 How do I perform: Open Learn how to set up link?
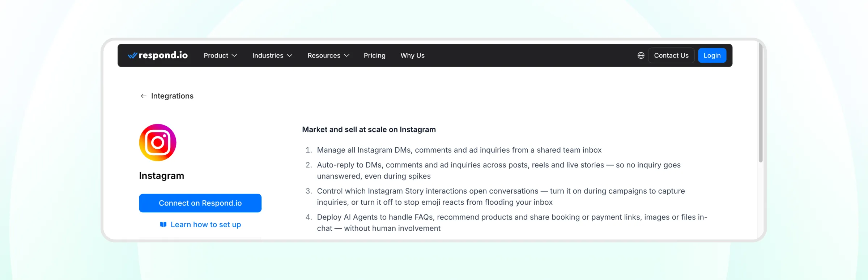tap(206, 225)
